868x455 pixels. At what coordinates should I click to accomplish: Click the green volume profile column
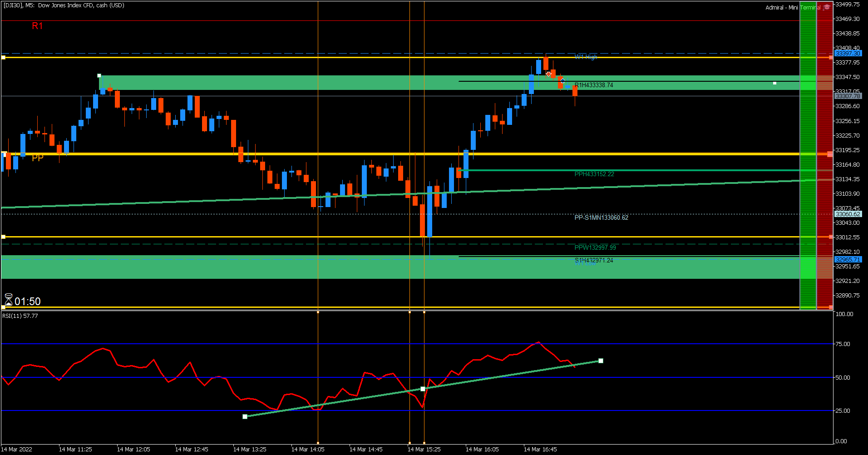(808, 155)
